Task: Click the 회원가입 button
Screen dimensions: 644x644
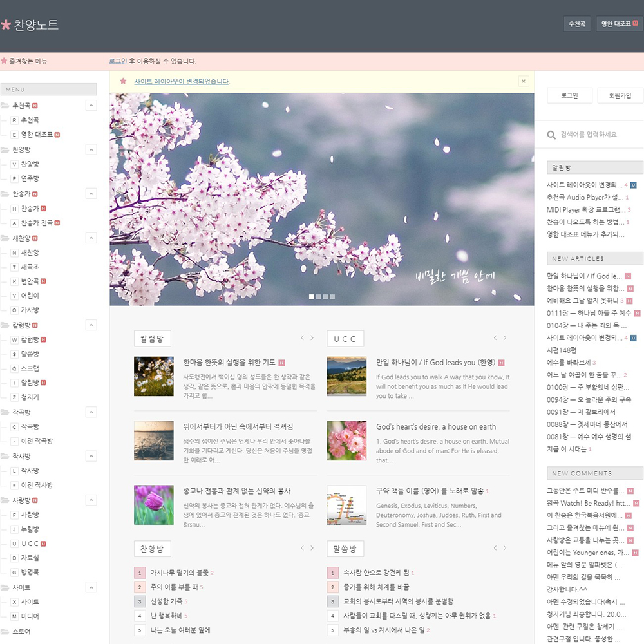Action: coord(620,95)
